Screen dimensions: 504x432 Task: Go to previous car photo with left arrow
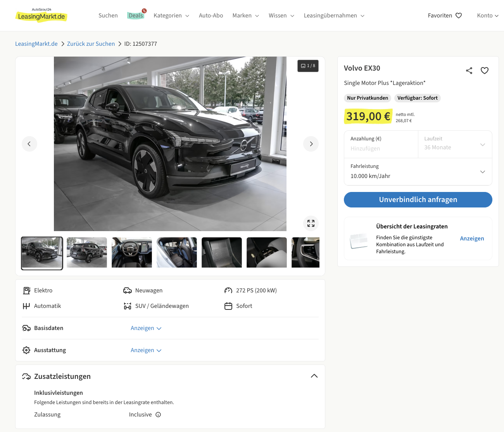29,144
